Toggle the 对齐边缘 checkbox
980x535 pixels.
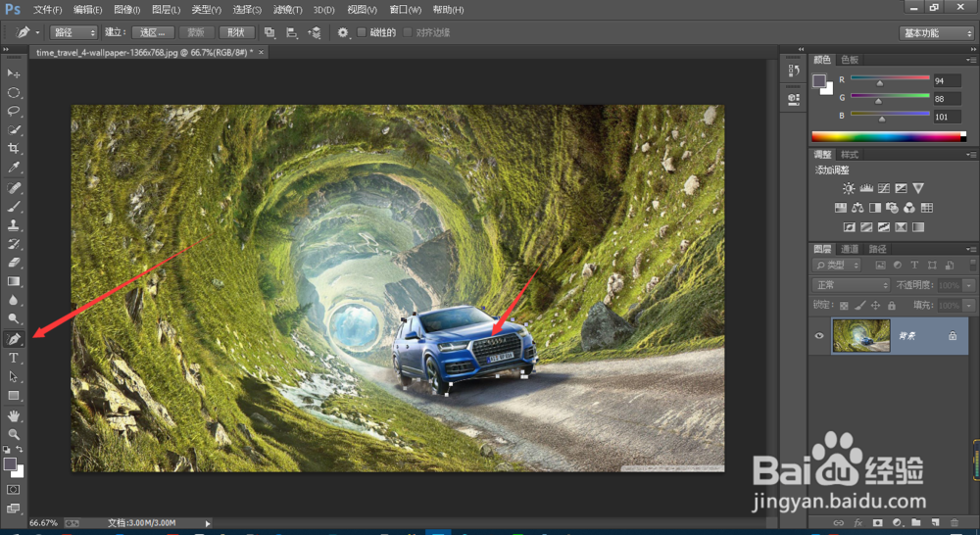(408, 32)
